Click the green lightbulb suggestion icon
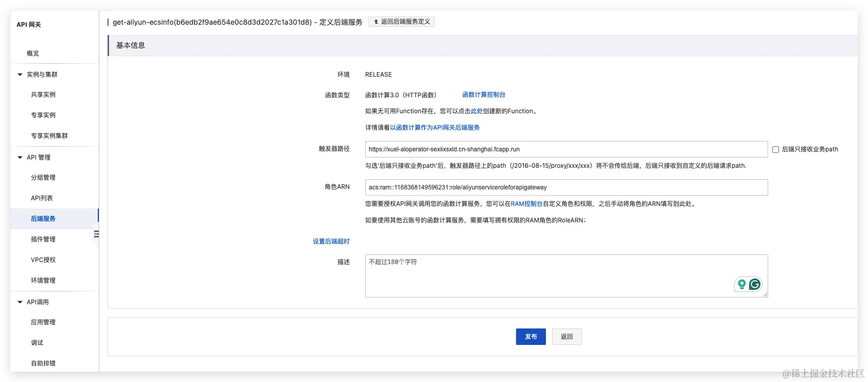The image size is (868, 382). [x=741, y=284]
